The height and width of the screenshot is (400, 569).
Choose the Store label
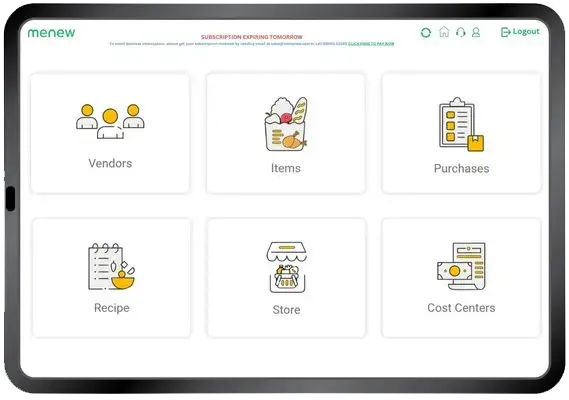point(286,310)
